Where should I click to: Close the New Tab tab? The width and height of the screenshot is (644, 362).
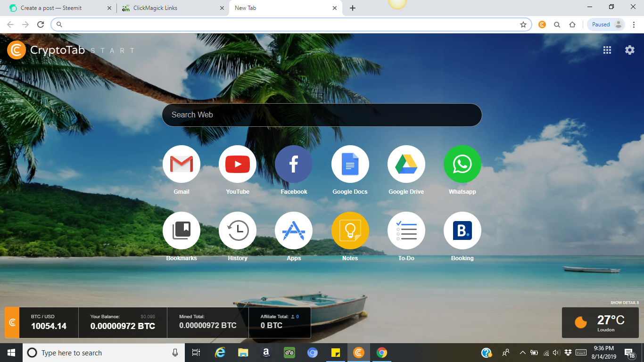pyautogui.click(x=335, y=8)
